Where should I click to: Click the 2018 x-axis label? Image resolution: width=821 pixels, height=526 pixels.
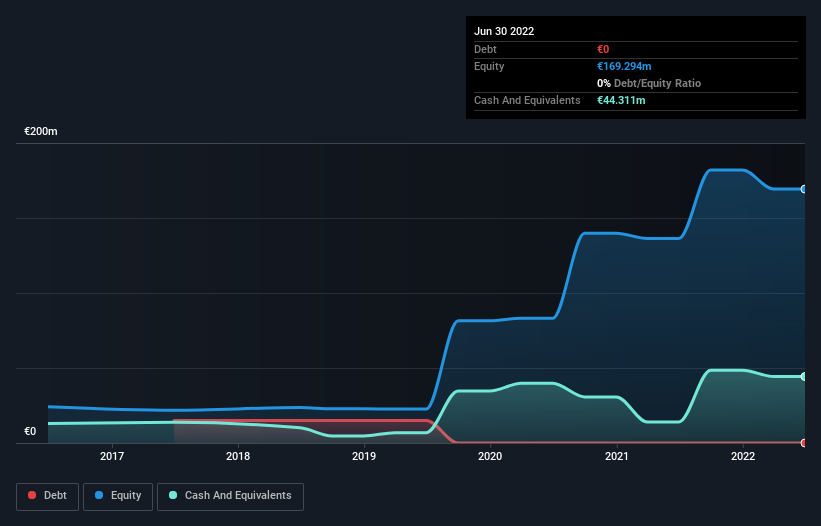click(x=238, y=456)
